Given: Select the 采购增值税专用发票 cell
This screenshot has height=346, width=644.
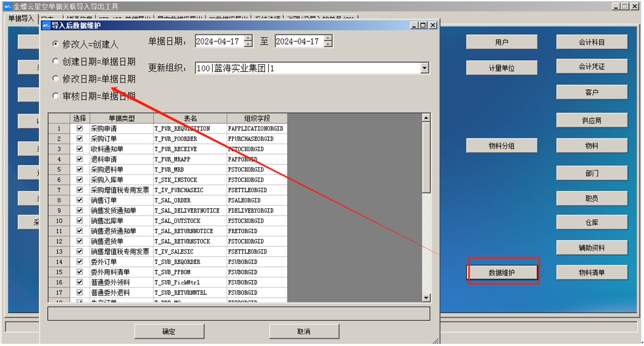Looking at the screenshot, I should pyautogui.click(x=122, y=190).
